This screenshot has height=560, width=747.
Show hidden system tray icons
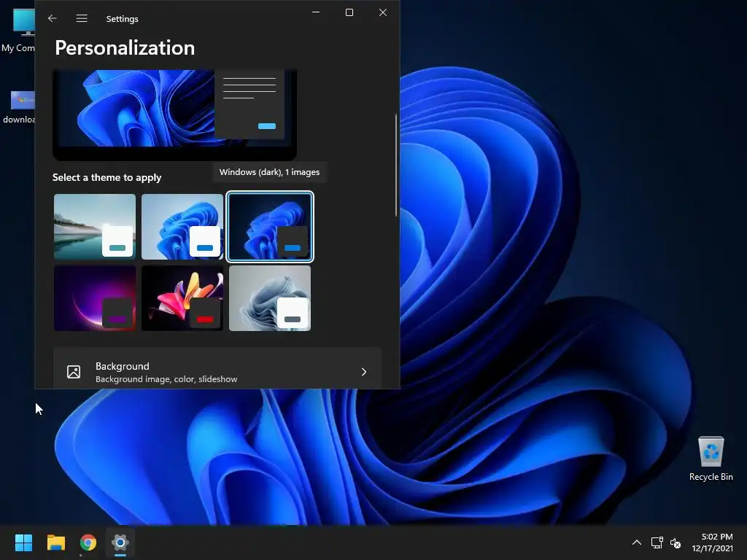[636, 542]
